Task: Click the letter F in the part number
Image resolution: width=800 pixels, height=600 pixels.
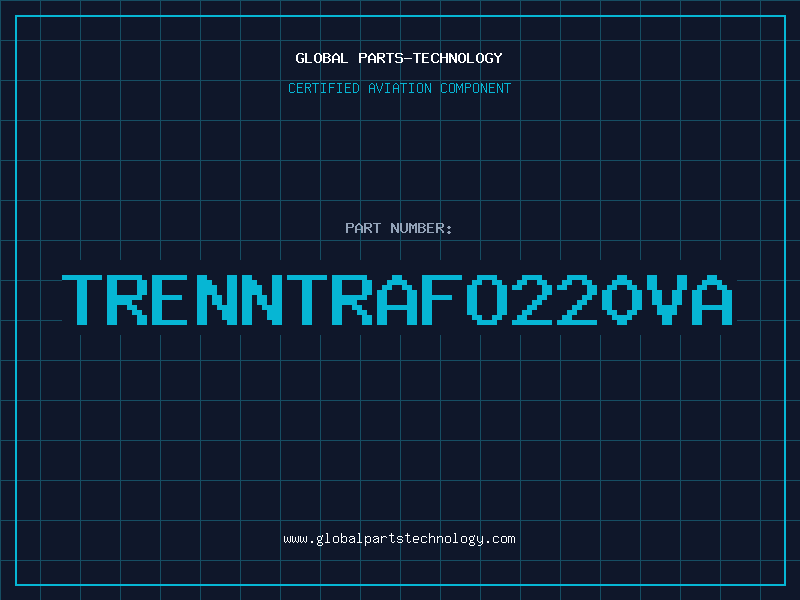Action: (x=441, y=300)
